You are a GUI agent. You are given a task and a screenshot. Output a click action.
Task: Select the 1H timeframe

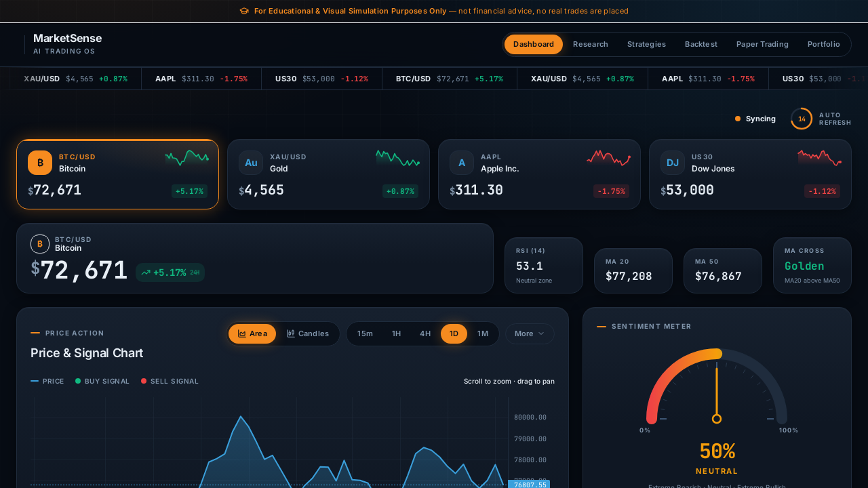pos(397,333)
